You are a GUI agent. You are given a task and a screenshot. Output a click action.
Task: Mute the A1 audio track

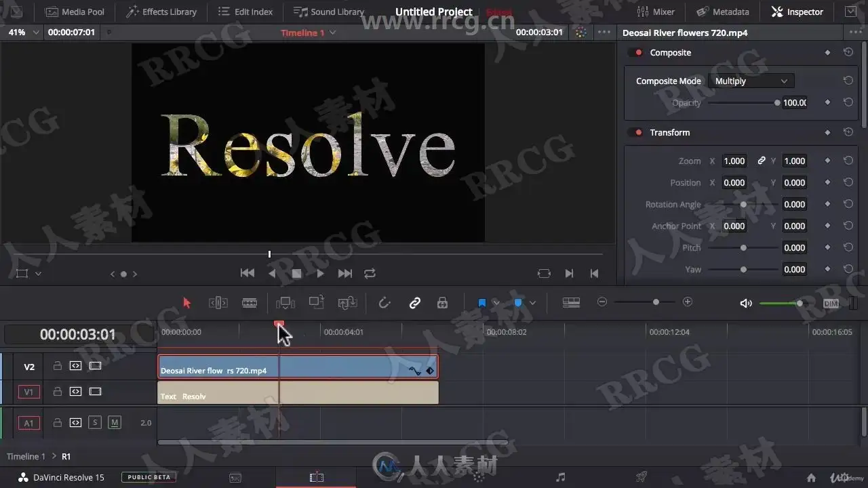pos(115,423)
